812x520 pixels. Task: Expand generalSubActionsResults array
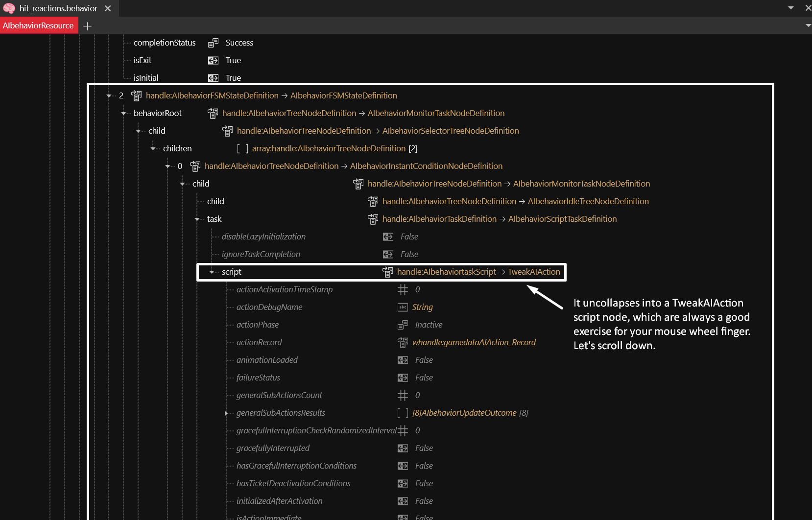(x=226, y=413)
